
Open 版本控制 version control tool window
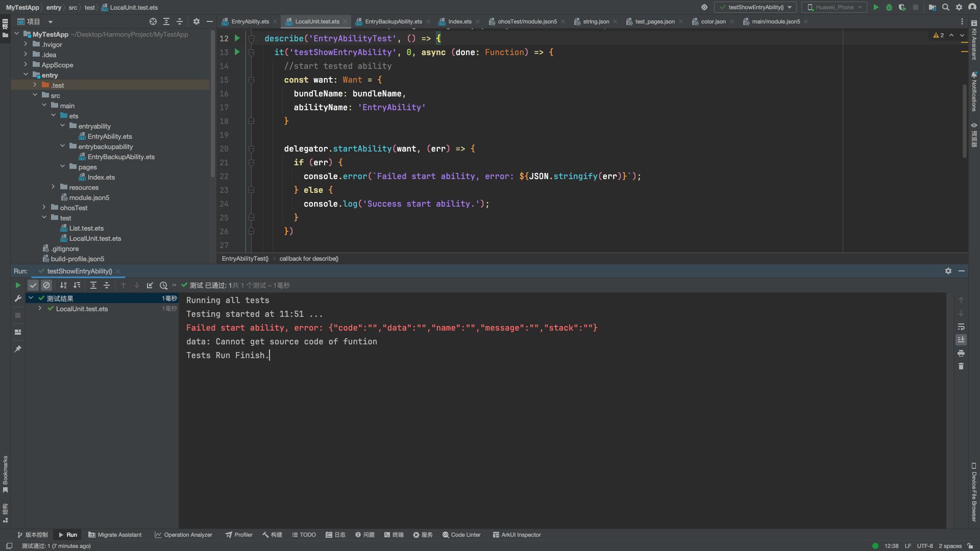tap(32, 535)
